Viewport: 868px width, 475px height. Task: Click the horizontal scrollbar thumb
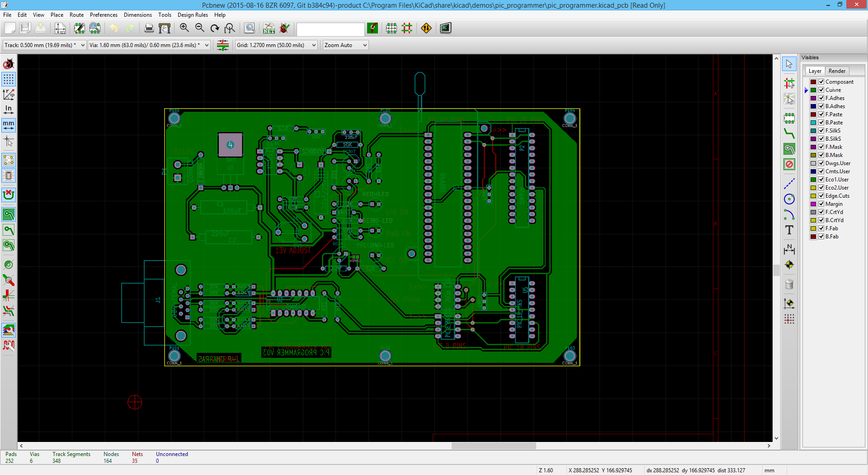(494, 446)
